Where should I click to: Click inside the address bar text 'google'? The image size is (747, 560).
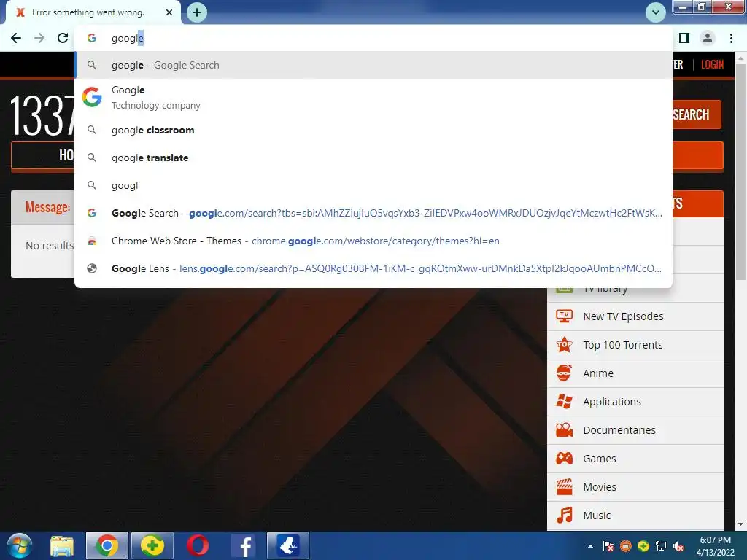point(127,38)
